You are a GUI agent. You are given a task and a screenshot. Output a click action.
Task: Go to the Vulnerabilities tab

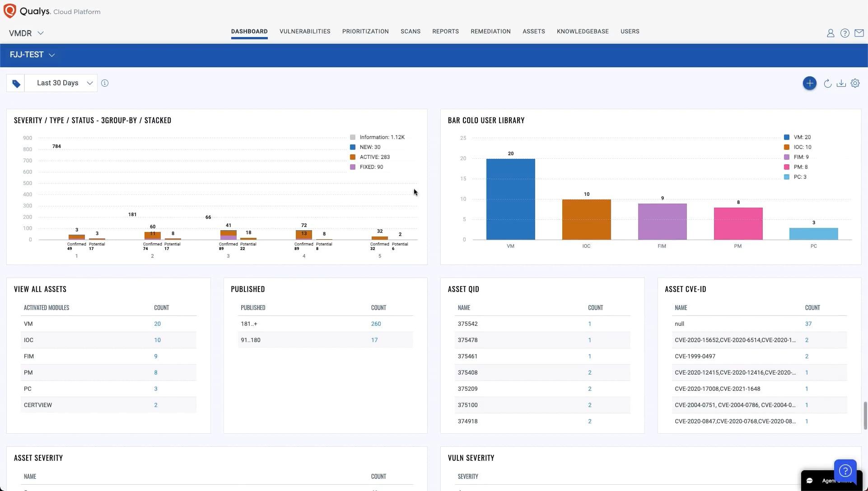[x=305, y=32]
